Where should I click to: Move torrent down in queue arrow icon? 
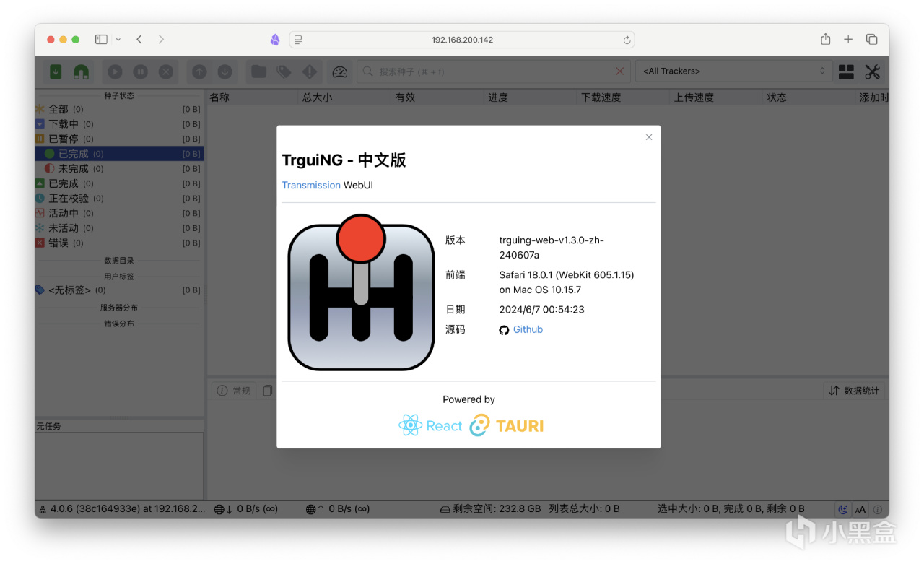tap(225, 71)
